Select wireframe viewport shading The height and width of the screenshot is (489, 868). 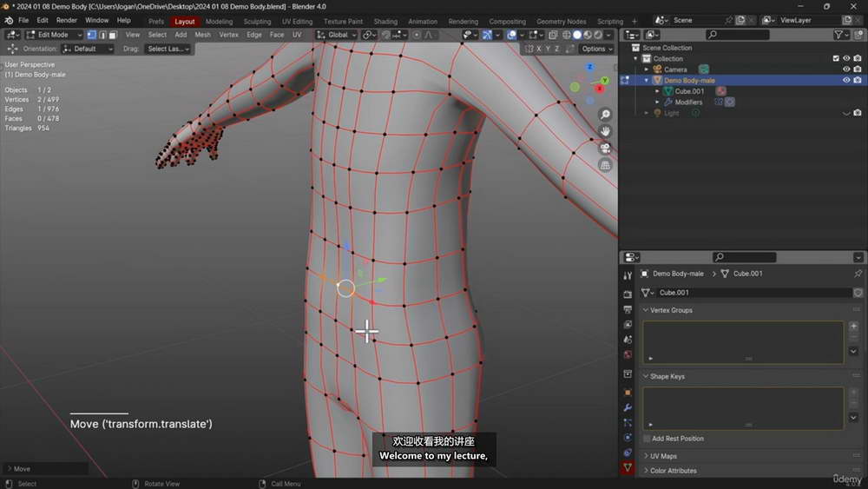pos(566,35)
